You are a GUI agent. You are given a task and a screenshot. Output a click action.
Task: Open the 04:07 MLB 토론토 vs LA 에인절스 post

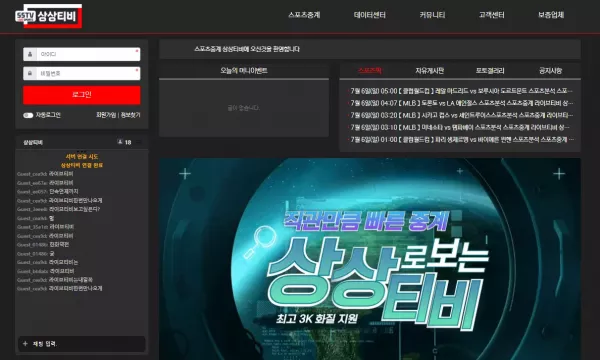[461, 103]
